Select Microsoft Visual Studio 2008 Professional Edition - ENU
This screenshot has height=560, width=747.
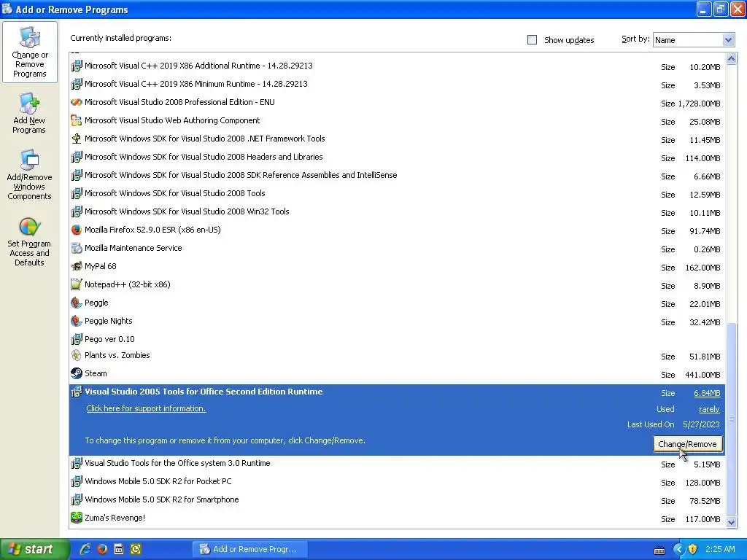[x=179, y=102]
